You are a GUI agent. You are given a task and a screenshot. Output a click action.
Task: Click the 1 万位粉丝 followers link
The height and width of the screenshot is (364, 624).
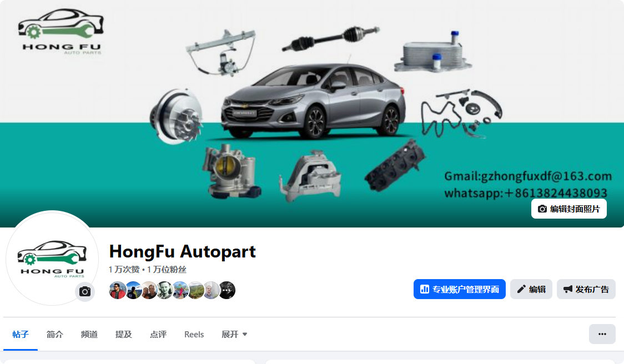[x=167, y=269]
